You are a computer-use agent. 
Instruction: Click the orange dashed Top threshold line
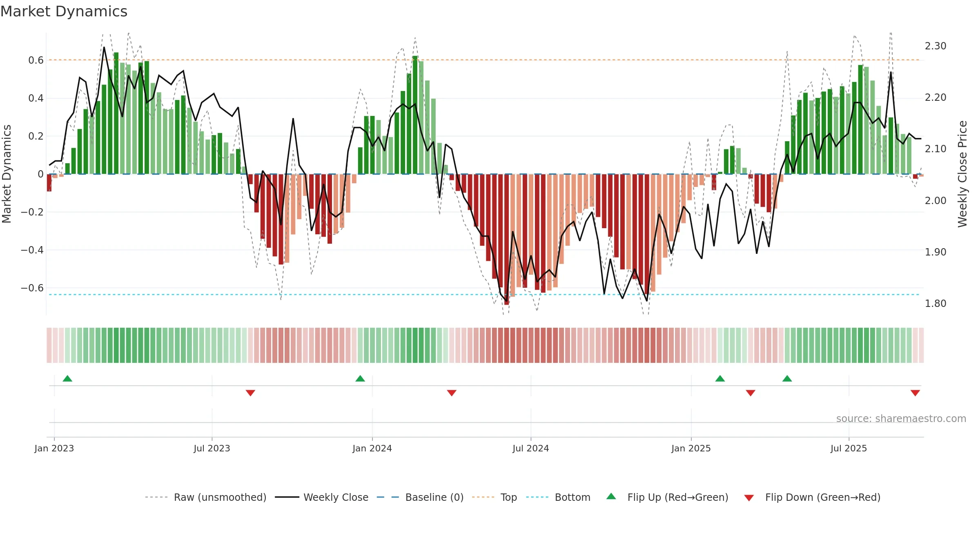(484, 60)
